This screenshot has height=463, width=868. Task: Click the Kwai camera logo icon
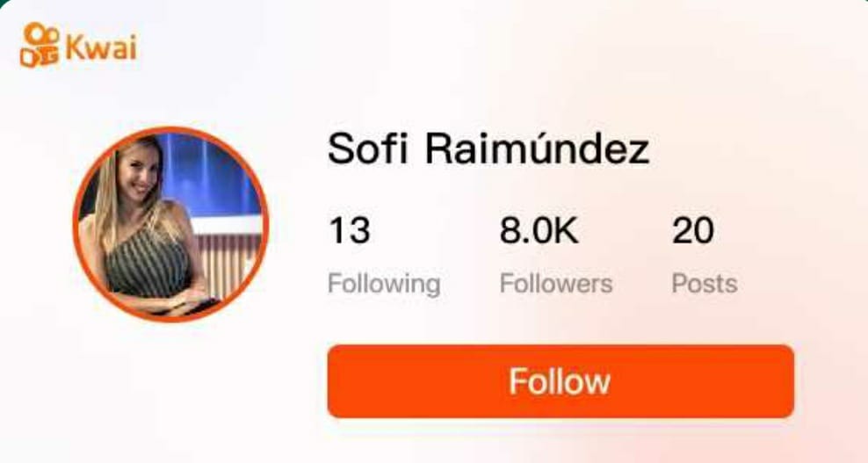point(40,46)
